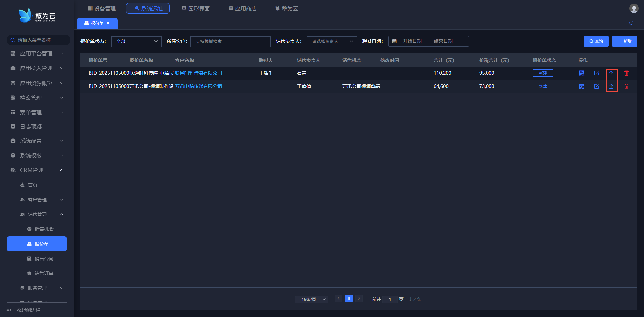
Task: Click the 报价单号 column header
Action: click(98, 60)
